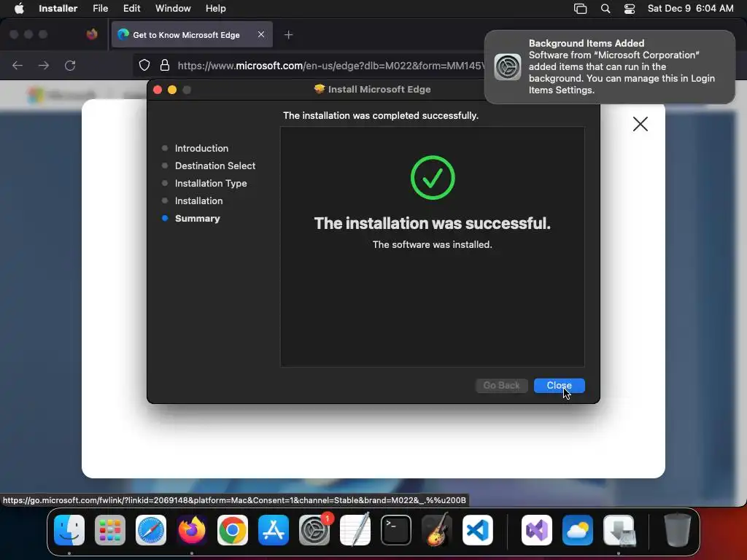Viewport: 747px width, 560px height.
Task: Open the Edit menu
Action: point(131,9)
